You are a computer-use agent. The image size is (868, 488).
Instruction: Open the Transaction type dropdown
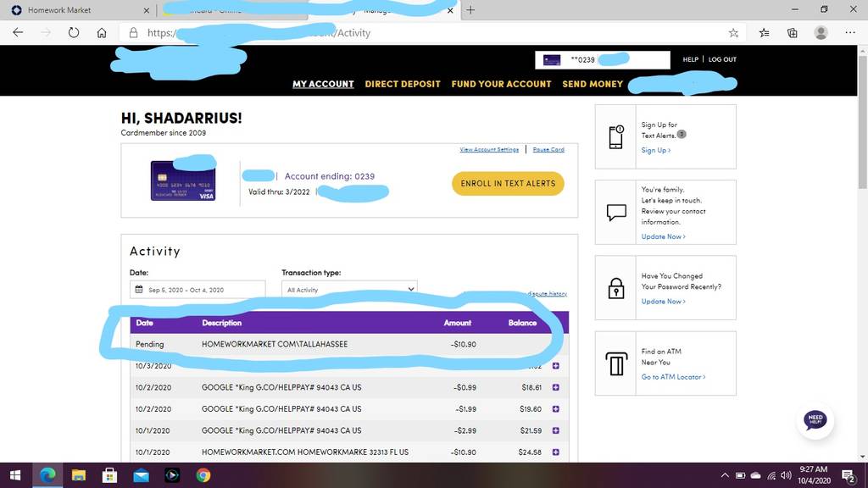click(x=349, y=290)
